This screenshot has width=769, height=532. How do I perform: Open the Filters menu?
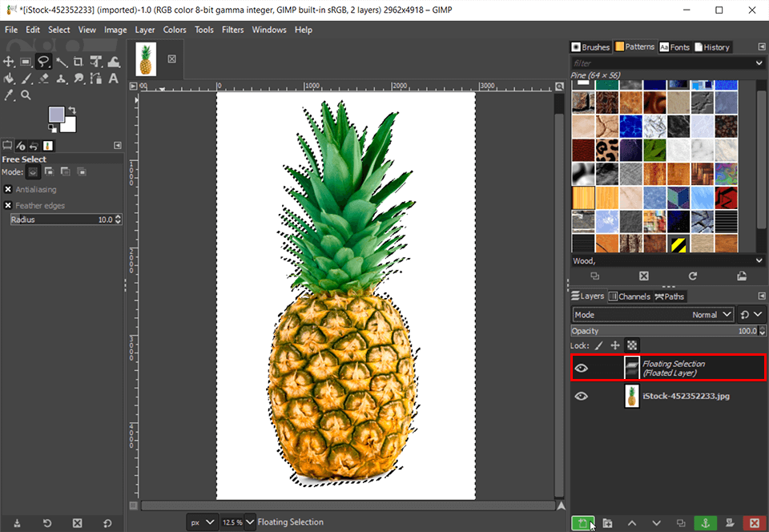point(232,30)
